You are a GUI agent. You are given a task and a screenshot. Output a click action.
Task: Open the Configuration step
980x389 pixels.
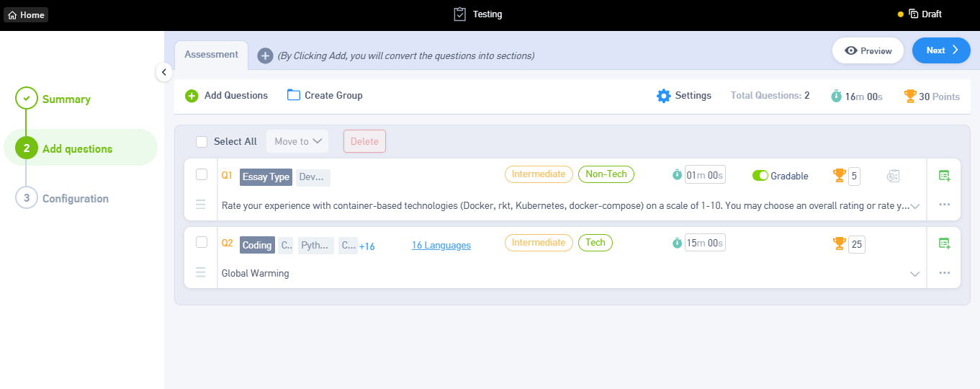click(x=76, y=198)
